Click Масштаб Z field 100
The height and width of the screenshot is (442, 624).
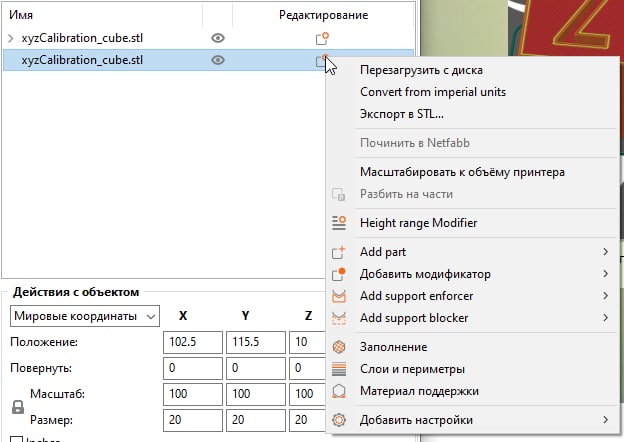pos(307,394)
